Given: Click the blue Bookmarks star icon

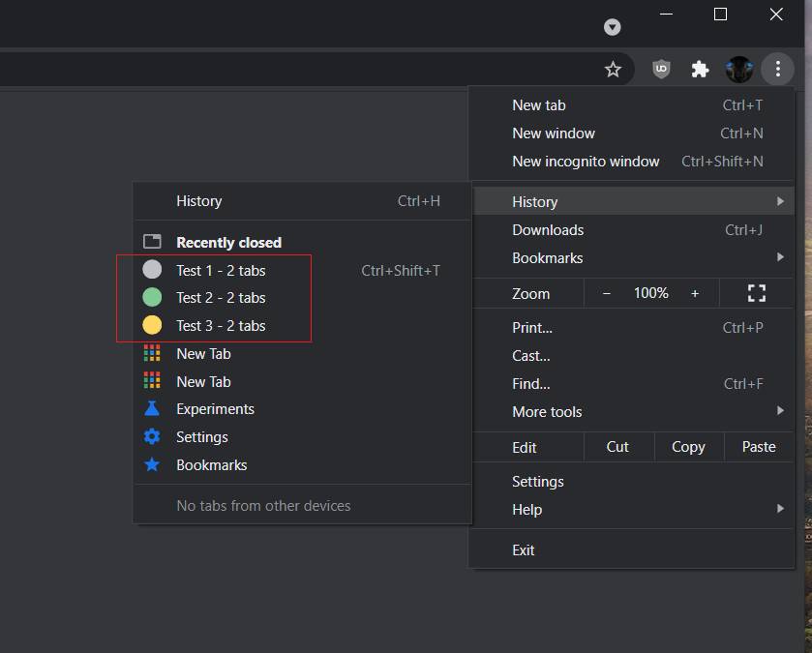Looking at the screenshot, I should 152,464.
